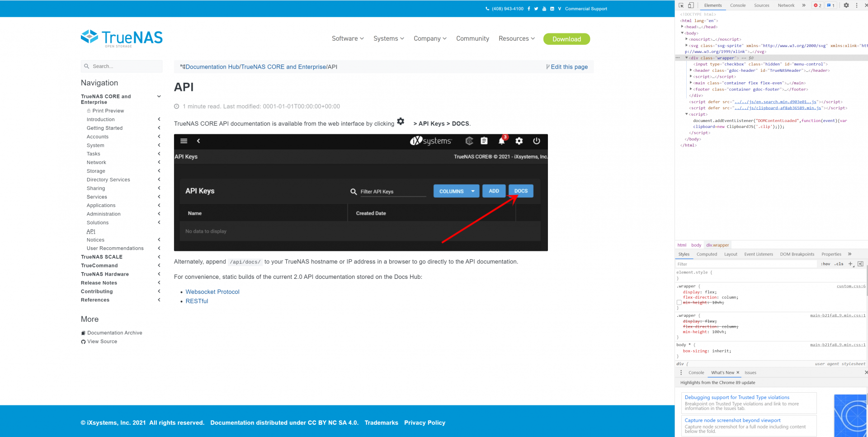Screen dimensions: 868x437
Task: Open the Systems dropdown menu
Action: click(x=389, y=39)
